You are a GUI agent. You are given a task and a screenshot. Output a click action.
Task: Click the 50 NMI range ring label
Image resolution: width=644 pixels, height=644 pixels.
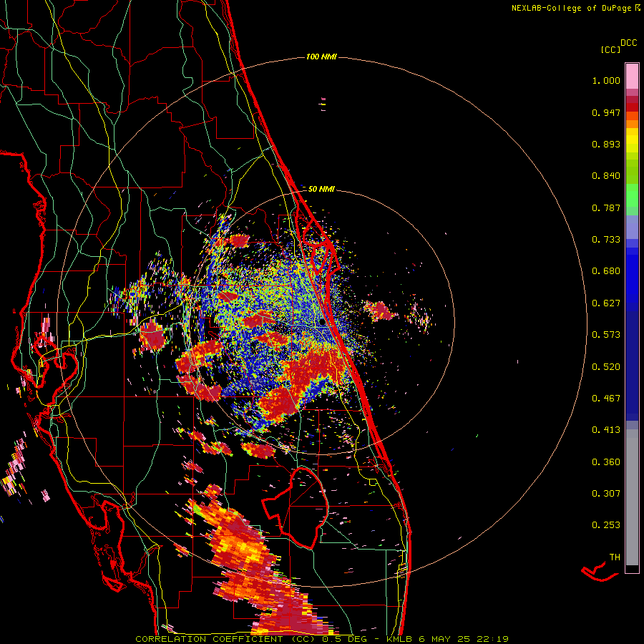[321, 189]
